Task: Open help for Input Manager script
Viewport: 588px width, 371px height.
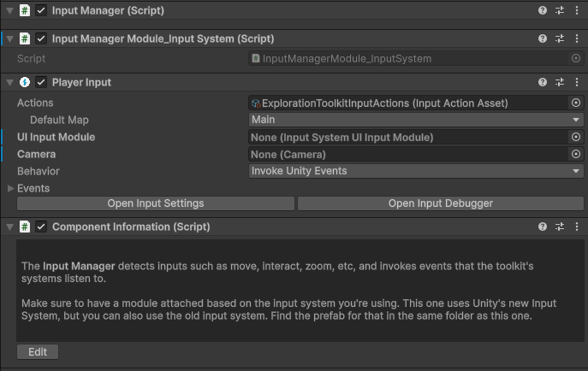Action: [543, 10]
